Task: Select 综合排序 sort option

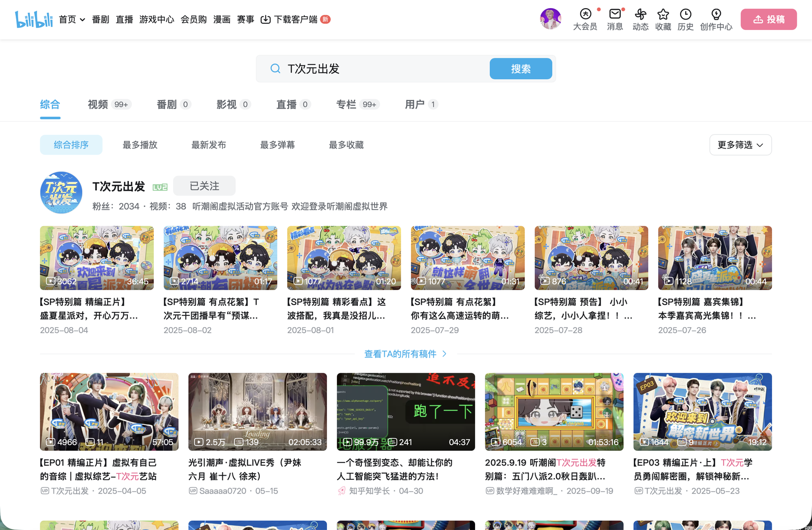Action: point(71,145)
